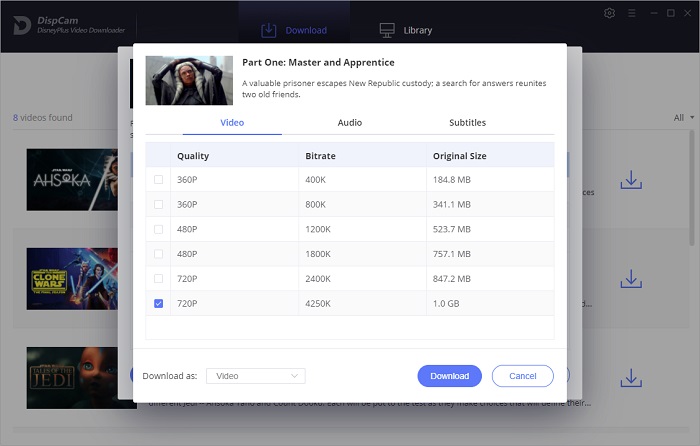
Task: Open the settings gear in title bar
Action: tap(609, 13)
